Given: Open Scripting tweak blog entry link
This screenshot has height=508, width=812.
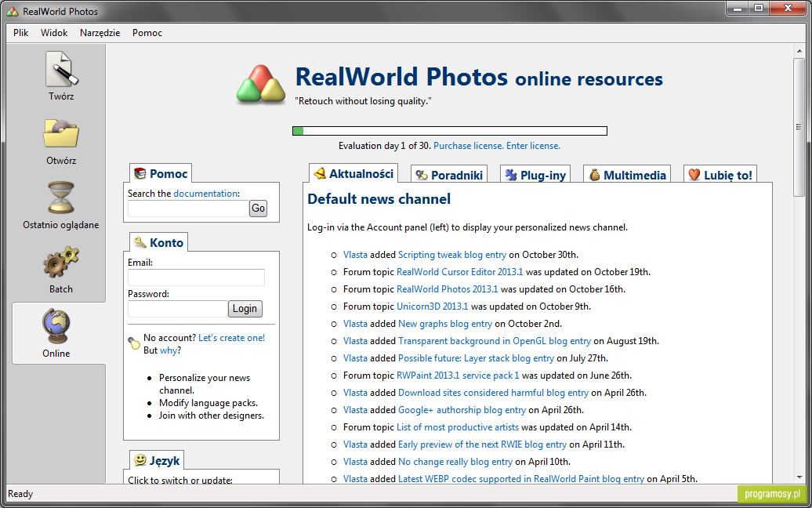Looking at the screenshot, I should click(x=452, y=255).
